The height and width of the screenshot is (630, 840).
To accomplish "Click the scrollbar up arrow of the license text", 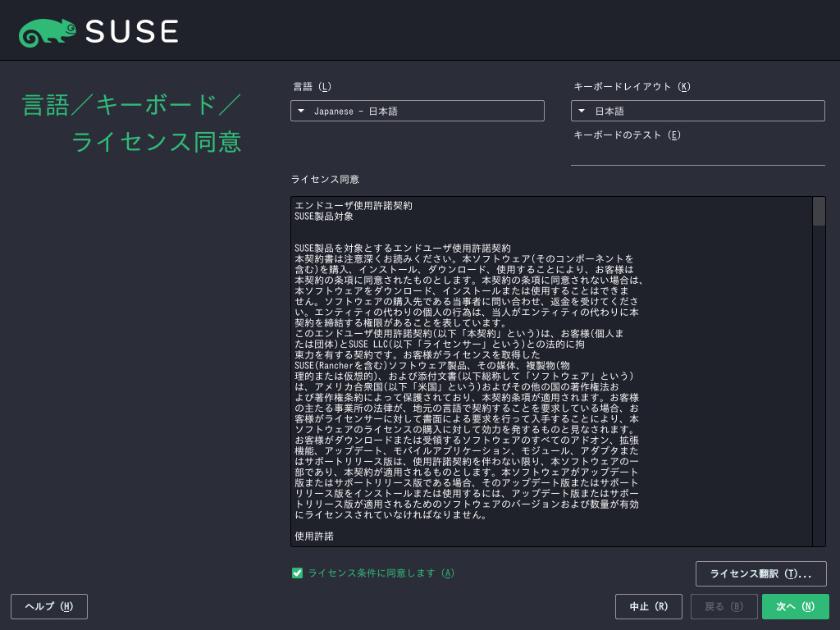I will [x=819, y=200].
